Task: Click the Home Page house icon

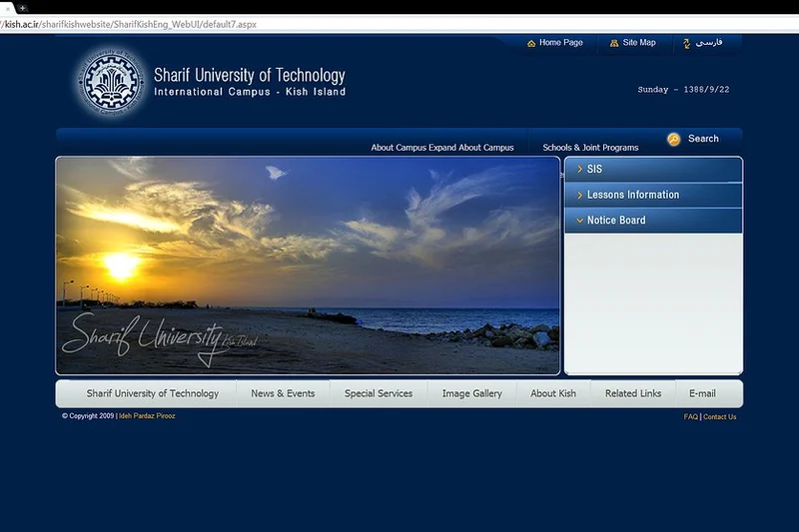Action: coord(531,43)
